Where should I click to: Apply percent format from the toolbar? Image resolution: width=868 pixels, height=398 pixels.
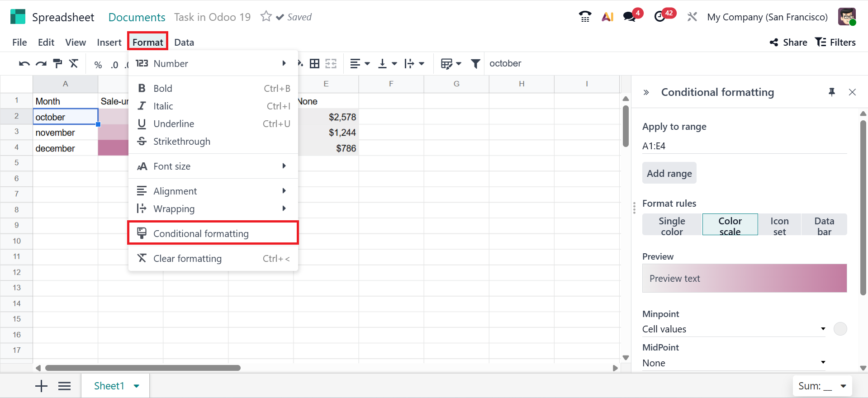(98, 65)
